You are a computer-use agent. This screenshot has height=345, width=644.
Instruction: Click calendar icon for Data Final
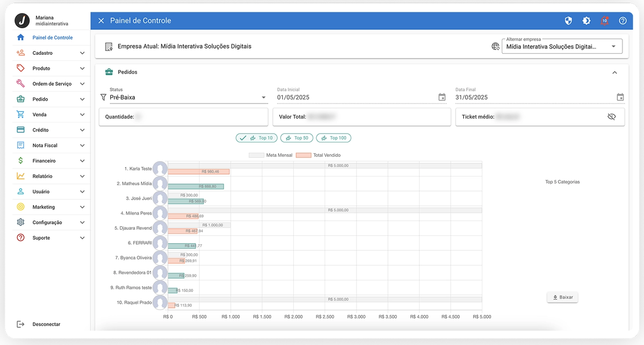coord(620,97)
